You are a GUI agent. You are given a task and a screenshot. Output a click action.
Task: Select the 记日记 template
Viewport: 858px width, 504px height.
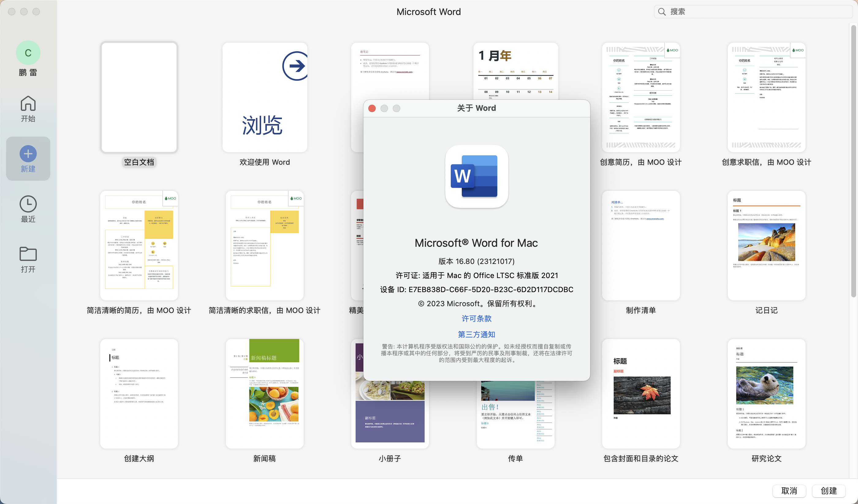pyautogui.click(x=766, y=245)
